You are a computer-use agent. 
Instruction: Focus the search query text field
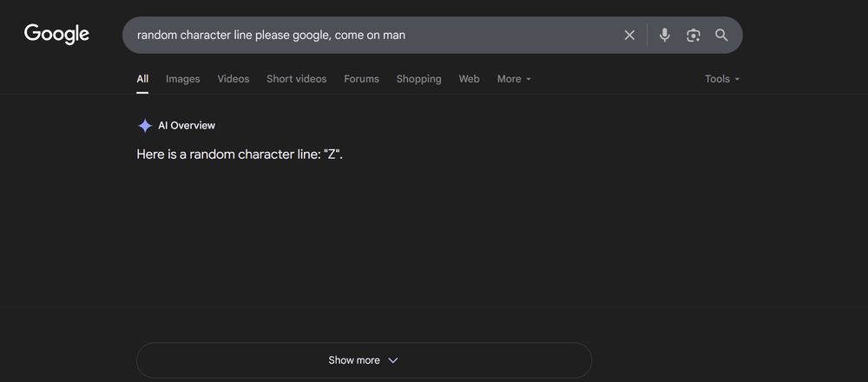click(373, 35)
